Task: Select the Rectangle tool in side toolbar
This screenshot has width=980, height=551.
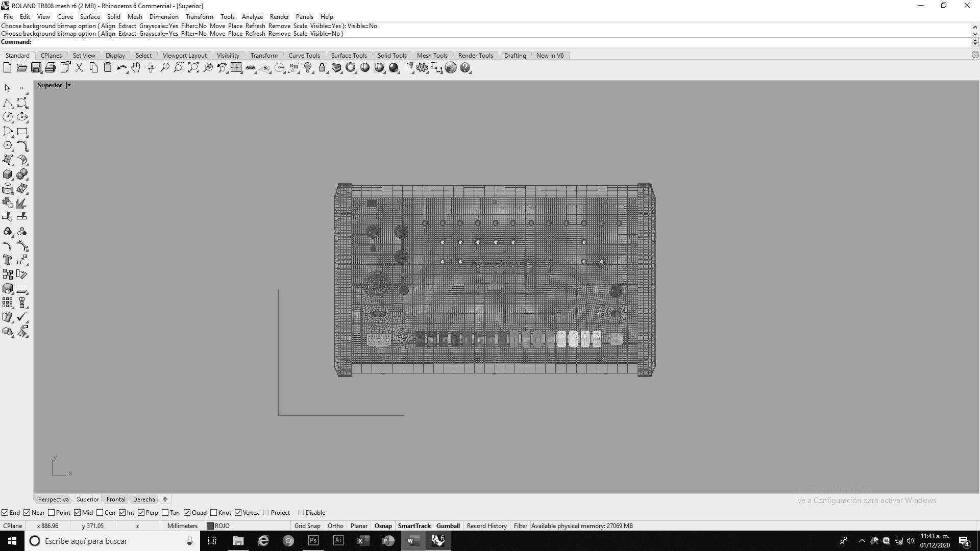Action: (22, 131)
